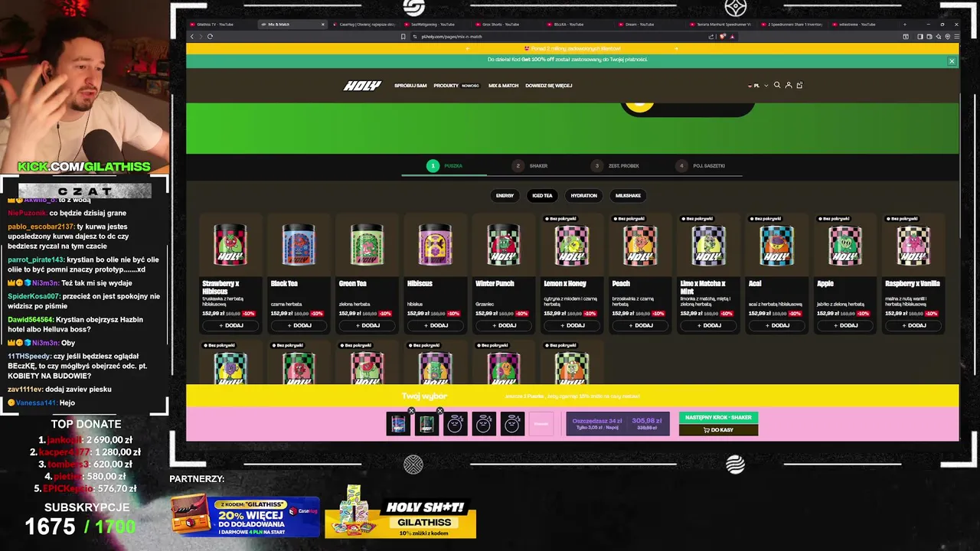The height and width of the screenshot is (551, 980).
Task: Open Strawberry x Hibiscus can image
Action: (230, 245)
